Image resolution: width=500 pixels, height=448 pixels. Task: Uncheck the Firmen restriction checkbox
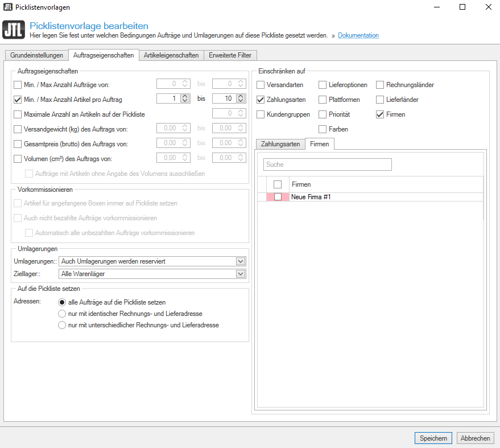[x=380, y=114]
